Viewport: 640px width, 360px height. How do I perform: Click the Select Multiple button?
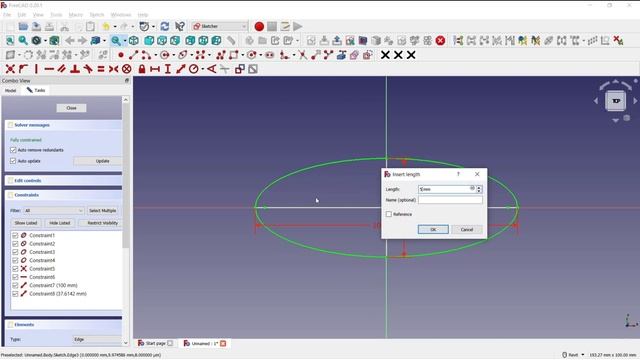pyautogui.click(x=102, y=211)
